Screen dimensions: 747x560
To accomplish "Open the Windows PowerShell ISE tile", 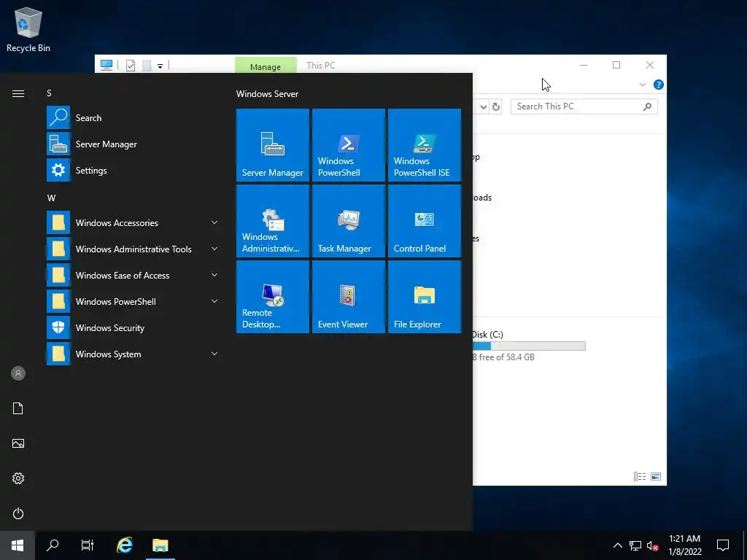I will pos(425,145).
